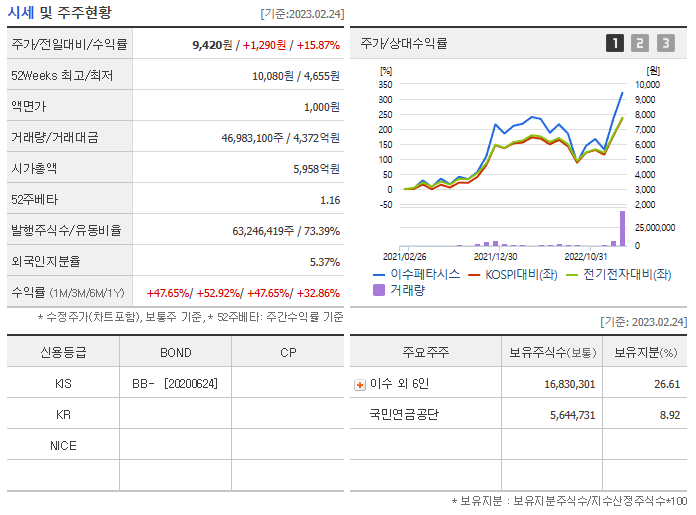Expand the 이수 외 6인 shareholder row
Screen dimensions: 696x515
360,384
